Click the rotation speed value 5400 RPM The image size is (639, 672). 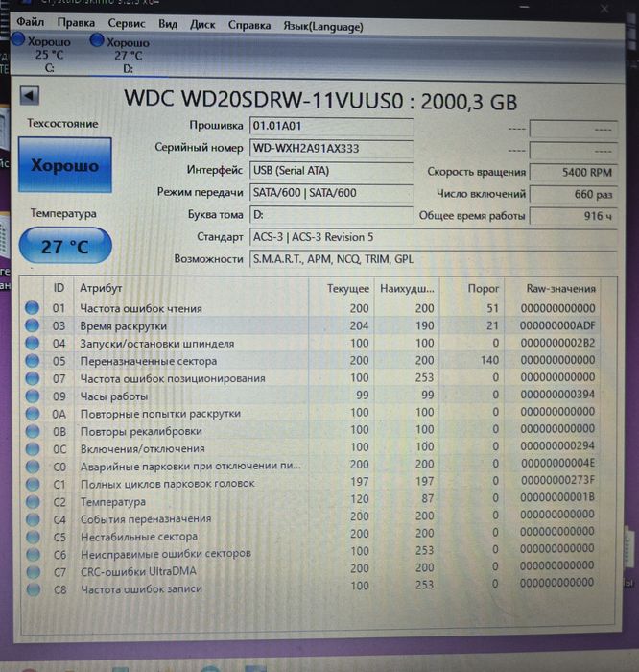pyautogui.click(x=574, y=172)
